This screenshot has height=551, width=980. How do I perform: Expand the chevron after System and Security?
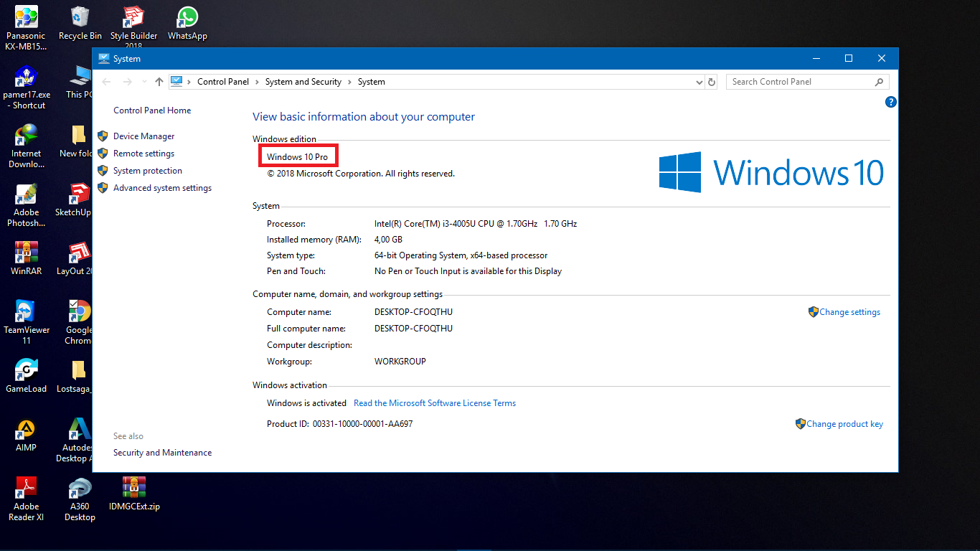(351, 82)
